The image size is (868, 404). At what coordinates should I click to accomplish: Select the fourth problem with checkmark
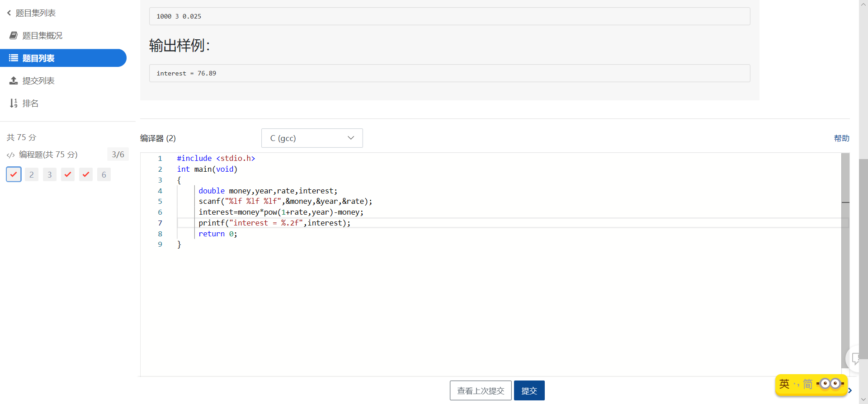(x=68, y=174)
